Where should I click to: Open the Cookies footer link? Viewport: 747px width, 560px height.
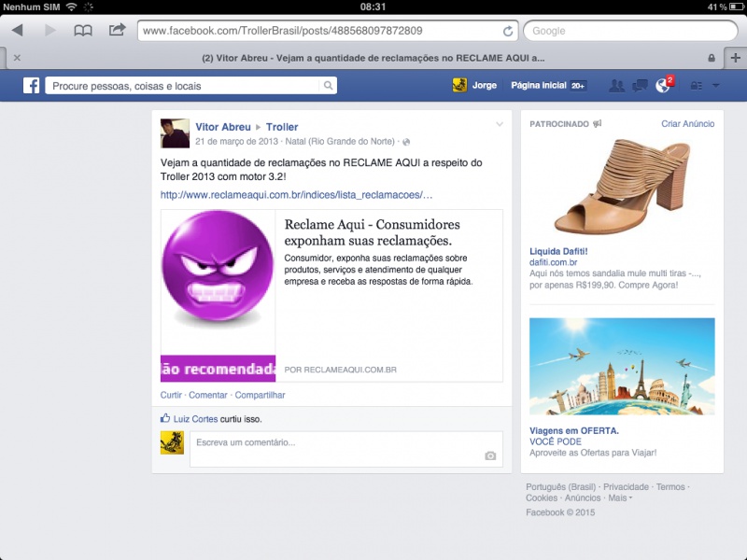[x=542, y=498]
